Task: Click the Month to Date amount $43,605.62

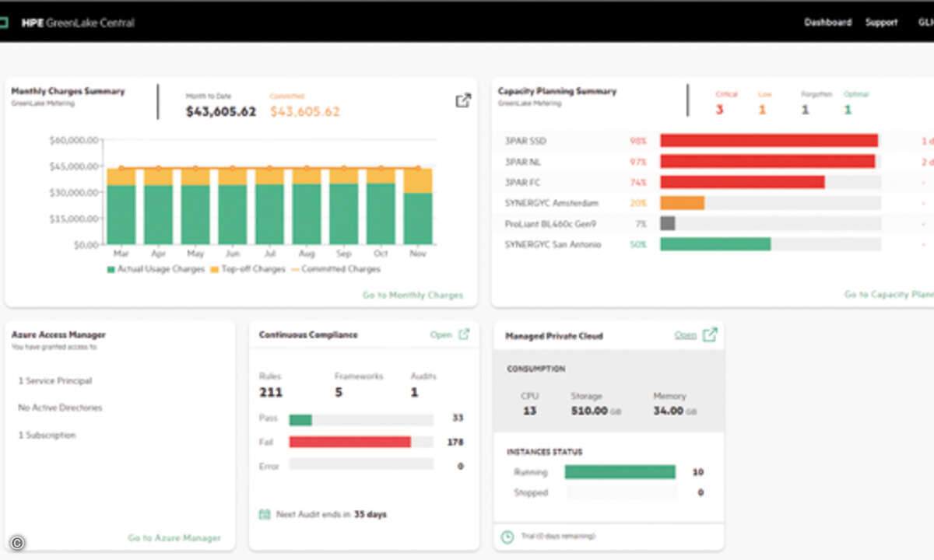Action: point(221,111)
